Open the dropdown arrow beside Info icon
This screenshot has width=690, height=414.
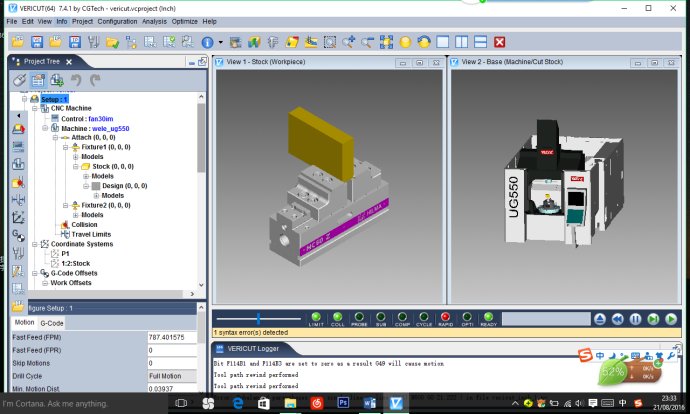[220, 42]
